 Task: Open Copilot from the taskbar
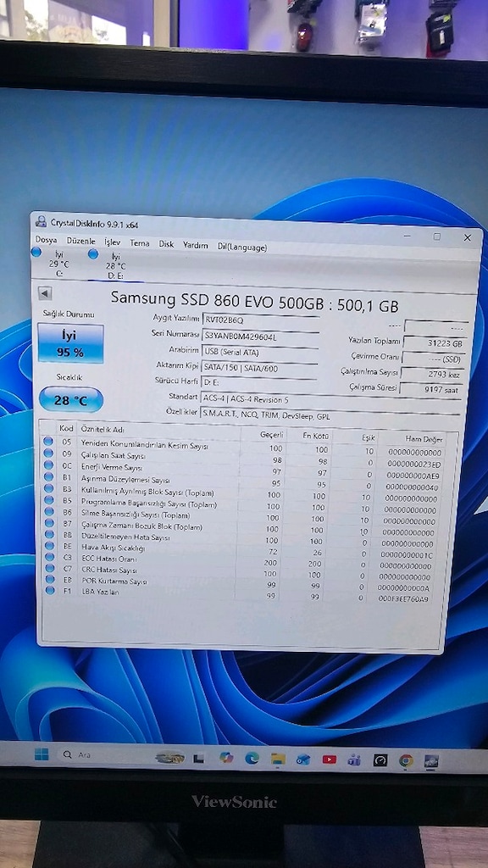point(225,757)
